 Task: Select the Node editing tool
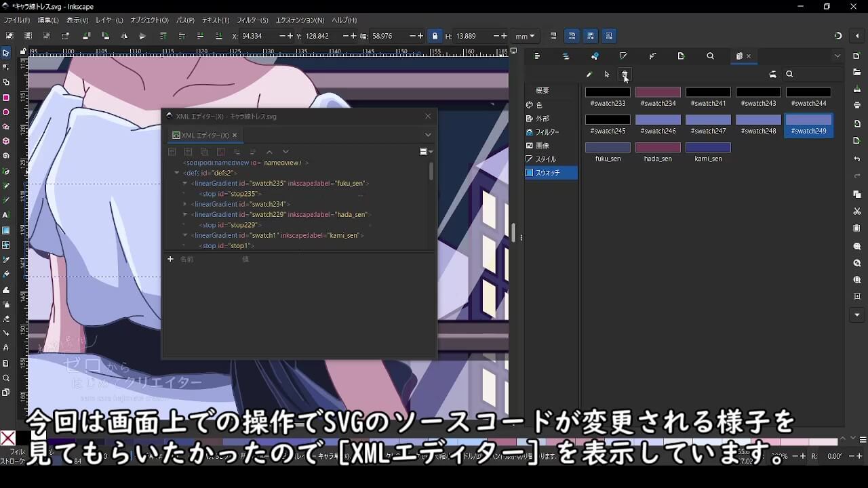pos(6,68)
